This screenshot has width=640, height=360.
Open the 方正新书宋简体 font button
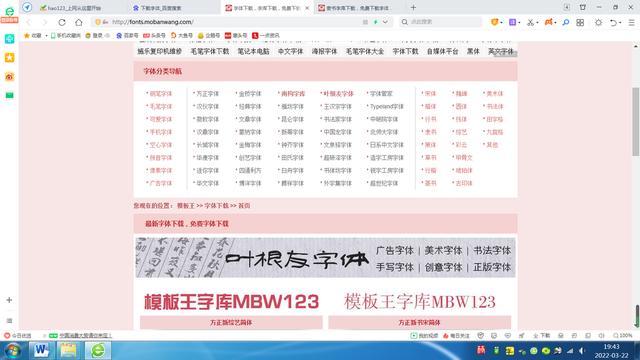coord(420,322)
